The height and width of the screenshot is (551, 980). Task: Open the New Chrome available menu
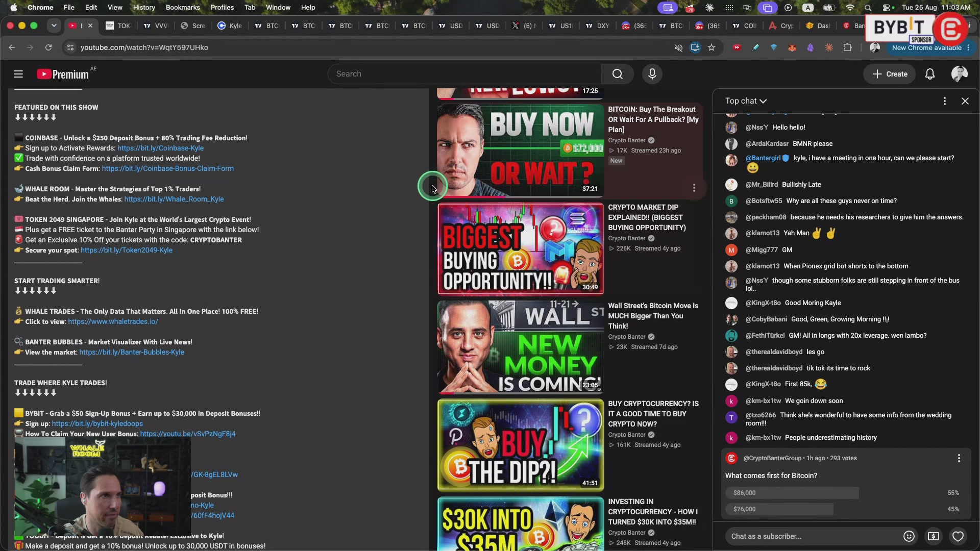pyautogui.click(x=931, y=47)
